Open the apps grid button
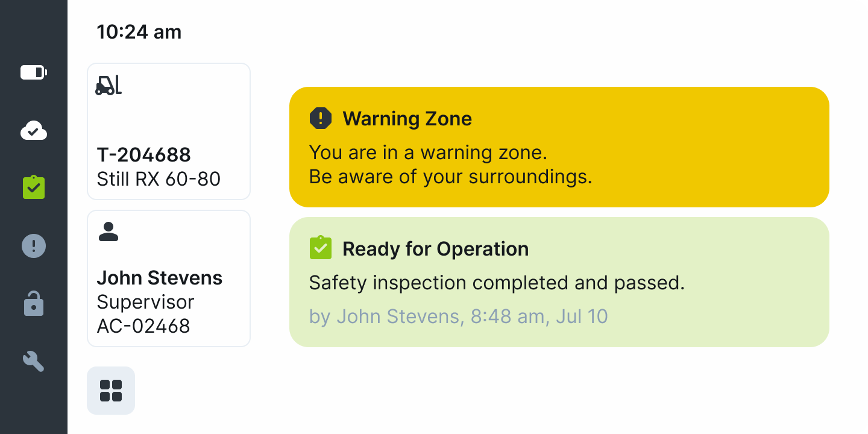 [111, 391]
